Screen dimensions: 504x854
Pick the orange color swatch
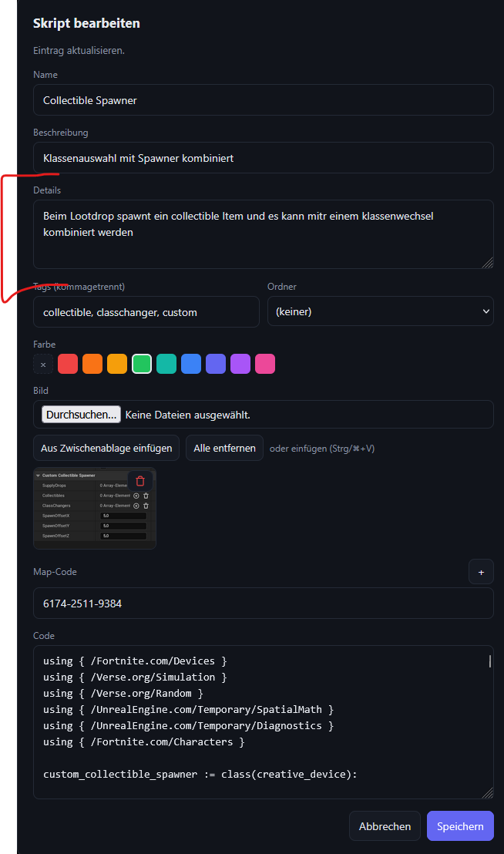point(92,364)
